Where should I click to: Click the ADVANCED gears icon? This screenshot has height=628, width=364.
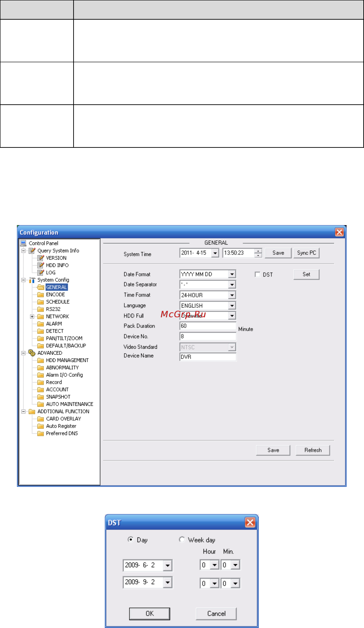[32, 353]
